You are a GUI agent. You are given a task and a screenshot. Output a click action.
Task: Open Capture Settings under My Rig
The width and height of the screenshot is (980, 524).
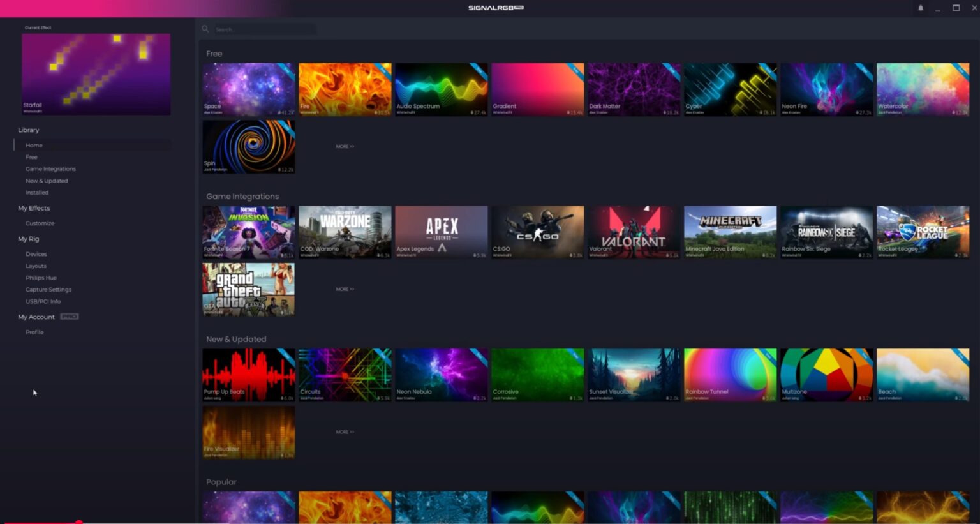click(x=48, y=289)
